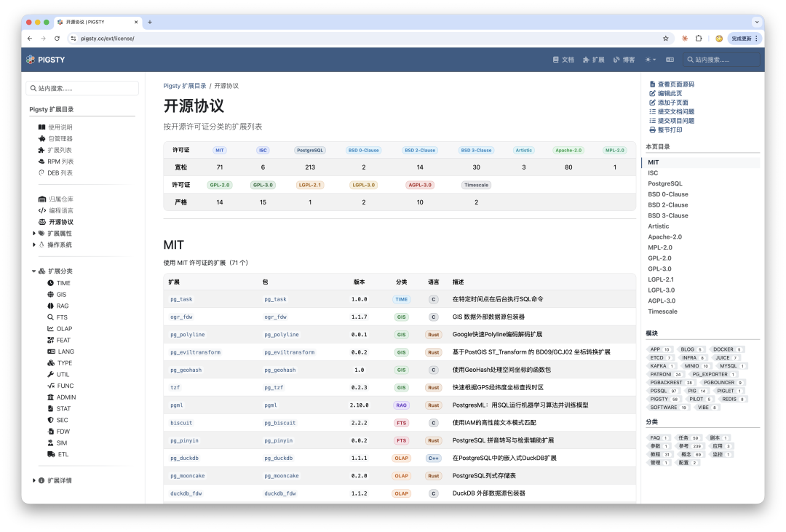Expand the 扩展属性 sidebar section
The height and width of the screenshot is (532, 786).
tap(34, 233)
